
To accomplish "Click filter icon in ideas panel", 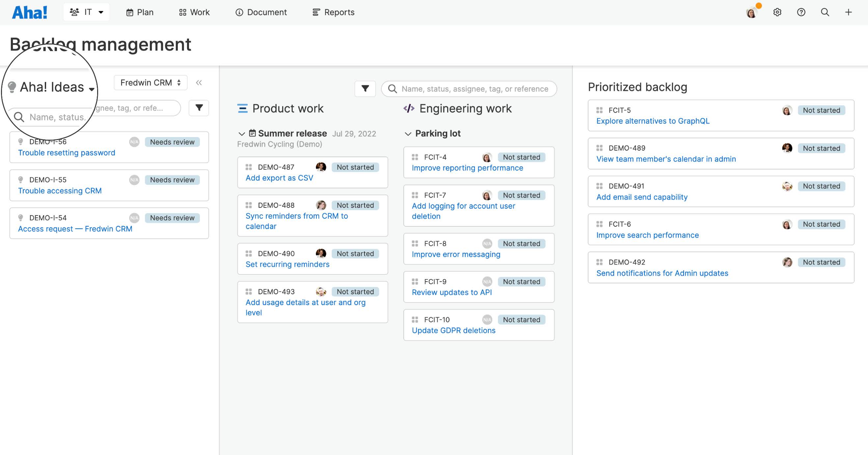I will click(x=199, y=108).
